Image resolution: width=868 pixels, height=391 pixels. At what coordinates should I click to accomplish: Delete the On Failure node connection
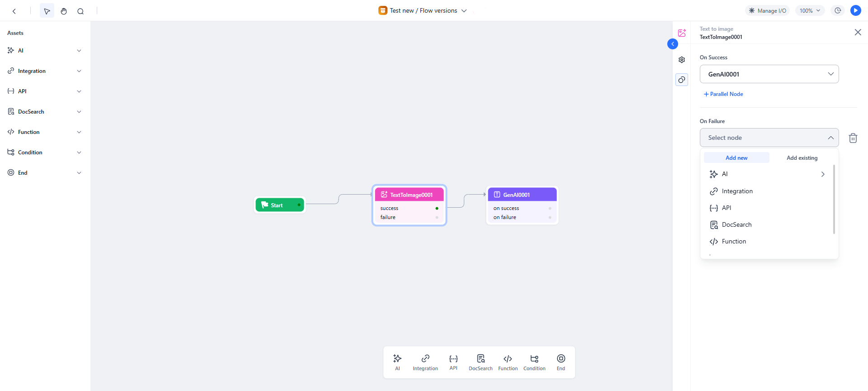853,138
